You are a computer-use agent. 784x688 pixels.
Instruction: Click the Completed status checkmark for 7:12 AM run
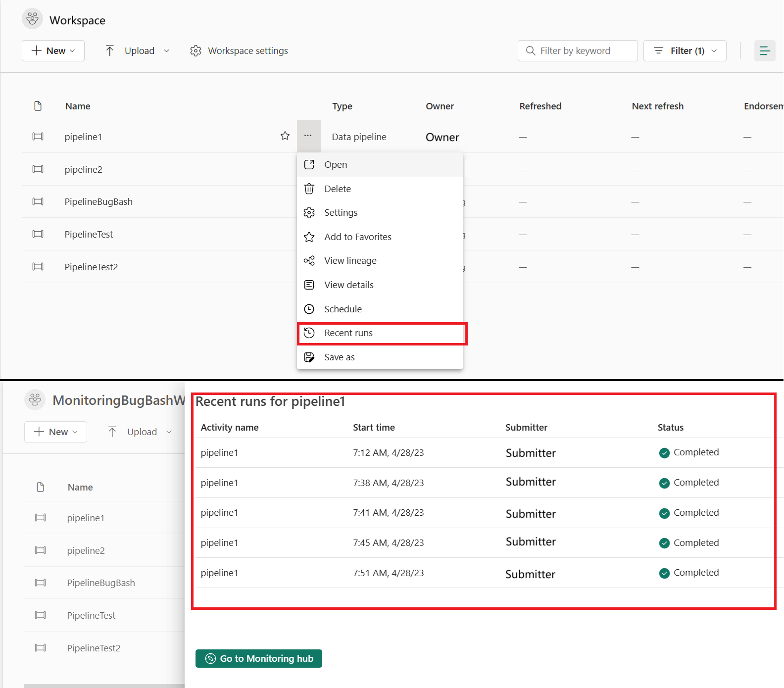(x=664, y=453)
